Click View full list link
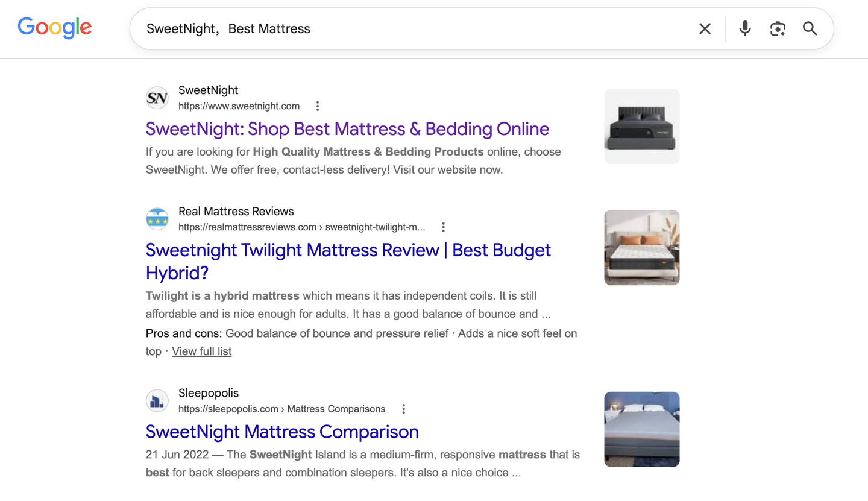Screen dimensions: 868x501 (202, 351)
